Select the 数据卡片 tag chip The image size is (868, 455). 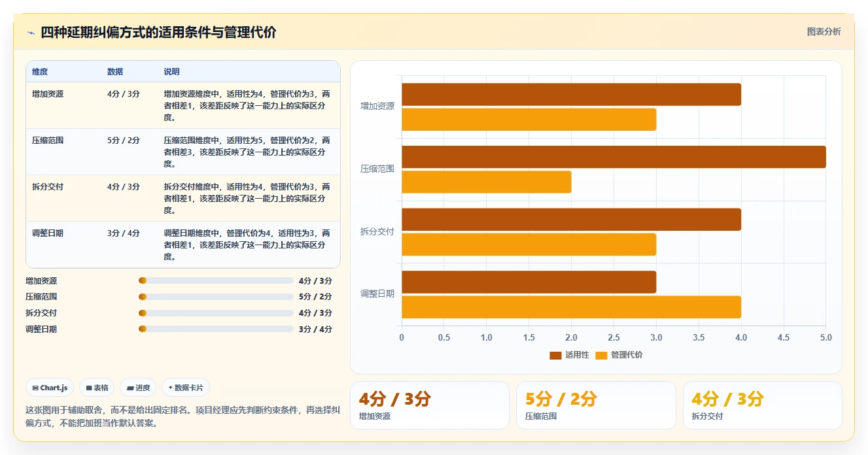pyautogui.click(x=186, y=388)
